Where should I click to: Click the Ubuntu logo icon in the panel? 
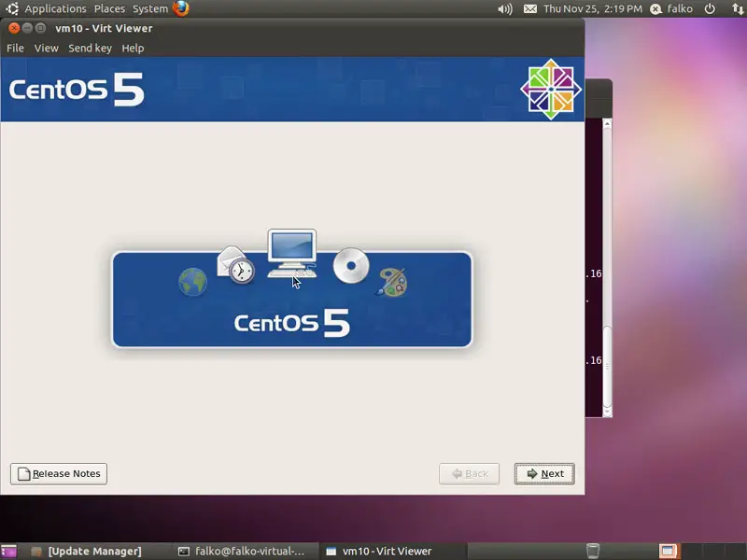[x=12, y=8]
